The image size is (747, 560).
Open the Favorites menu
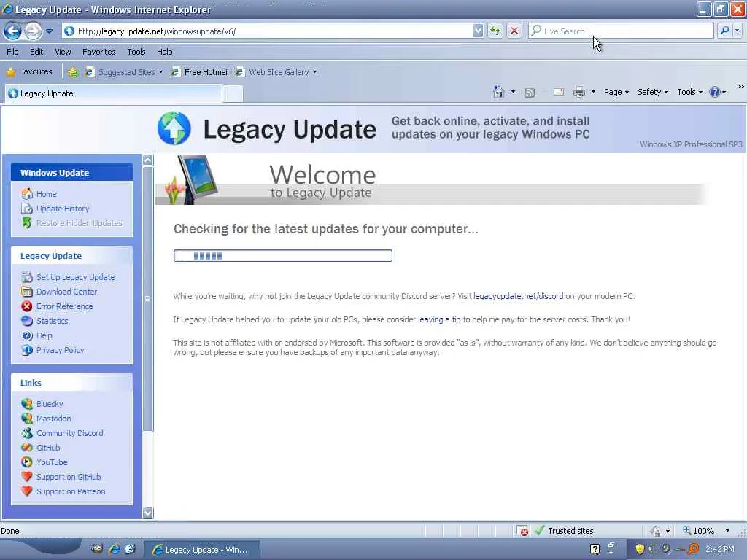click(98, 52)
